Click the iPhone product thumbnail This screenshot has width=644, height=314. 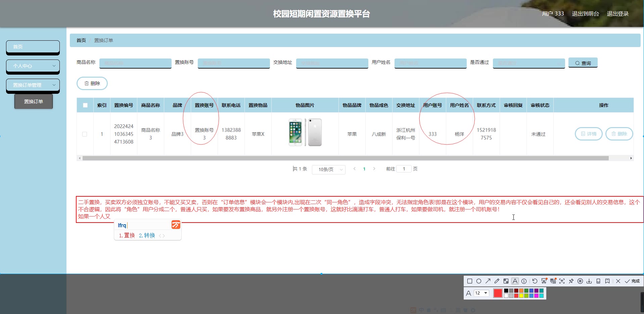(305, 132)
